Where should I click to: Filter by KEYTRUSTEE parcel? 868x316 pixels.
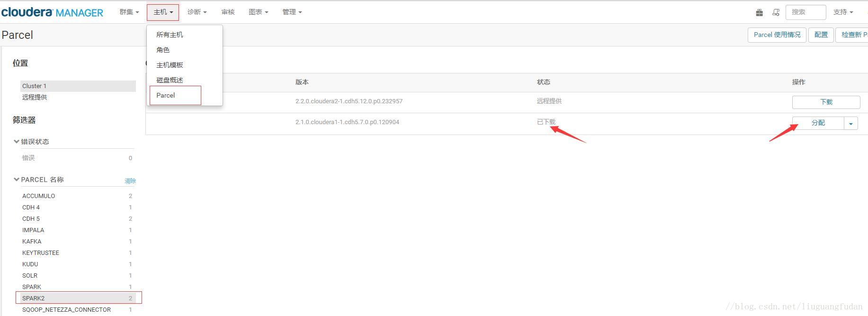tap(77, 253)
